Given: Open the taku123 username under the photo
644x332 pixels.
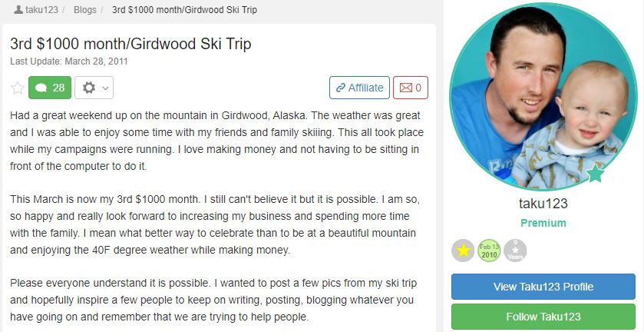Looking at the screenshot, I should pos(543,204).
